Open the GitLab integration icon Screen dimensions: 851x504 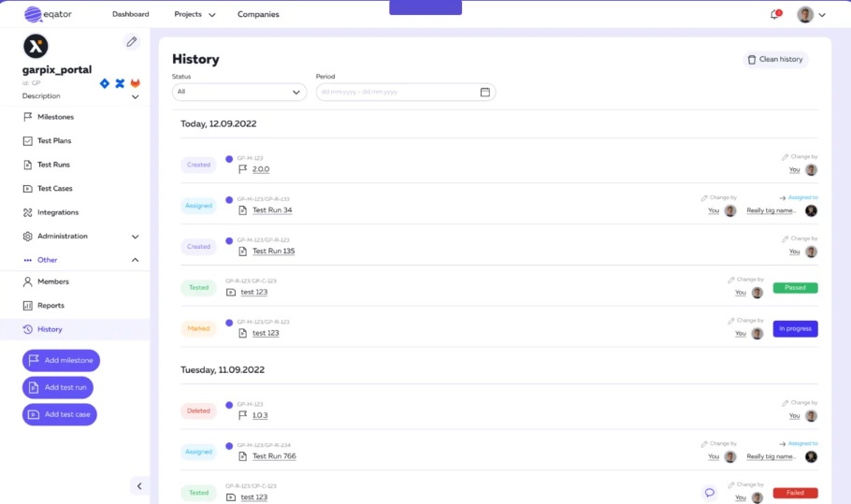point(136,83)
